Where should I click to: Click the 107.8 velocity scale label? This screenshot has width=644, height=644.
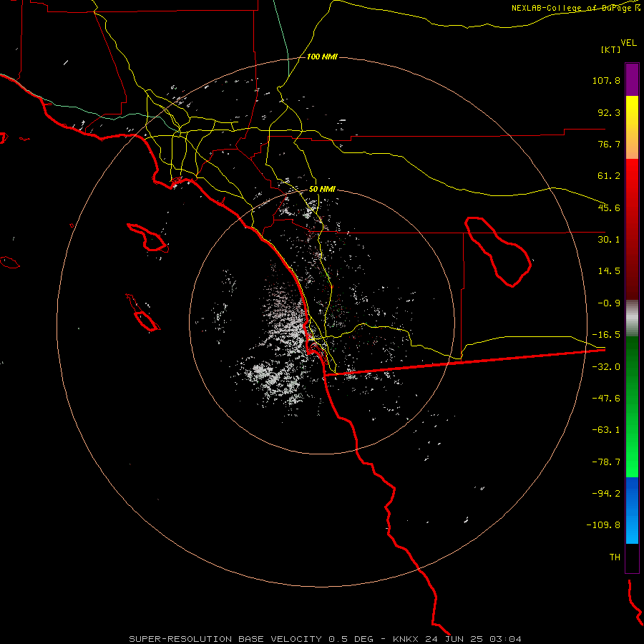[x=606, y=80]
